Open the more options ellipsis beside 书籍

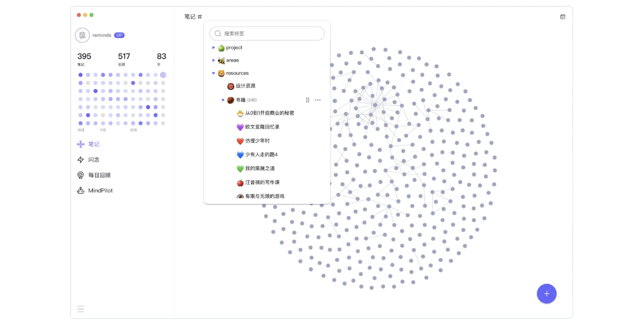point(317,100)
